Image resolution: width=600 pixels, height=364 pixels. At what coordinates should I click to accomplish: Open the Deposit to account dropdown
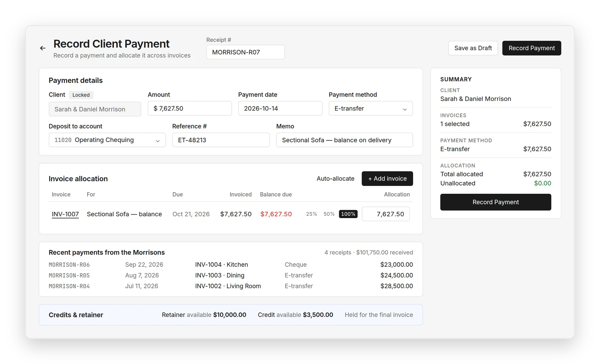click(107, 140)
